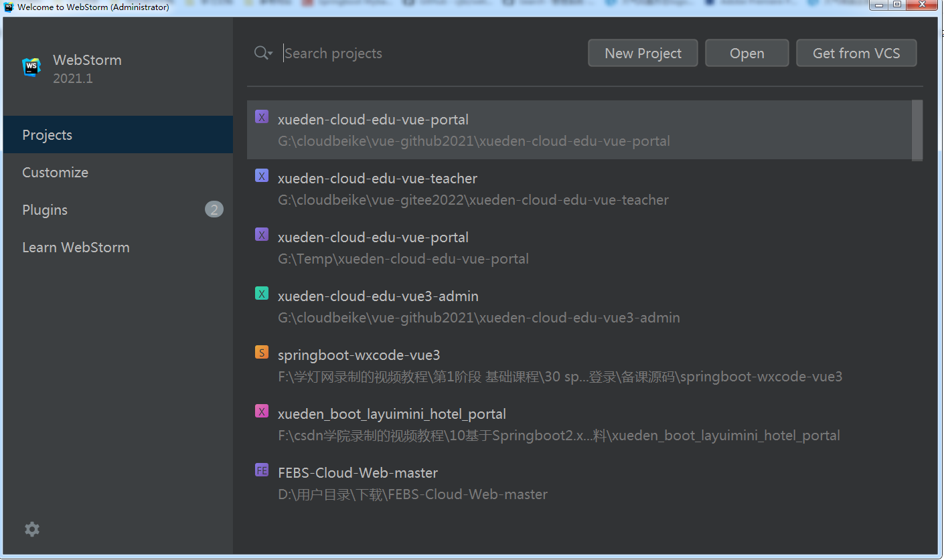Open xueden-cloud-edu-vue3-admin project name
The height and width of the screenshot is (560, 944).
tap(378, 296)
